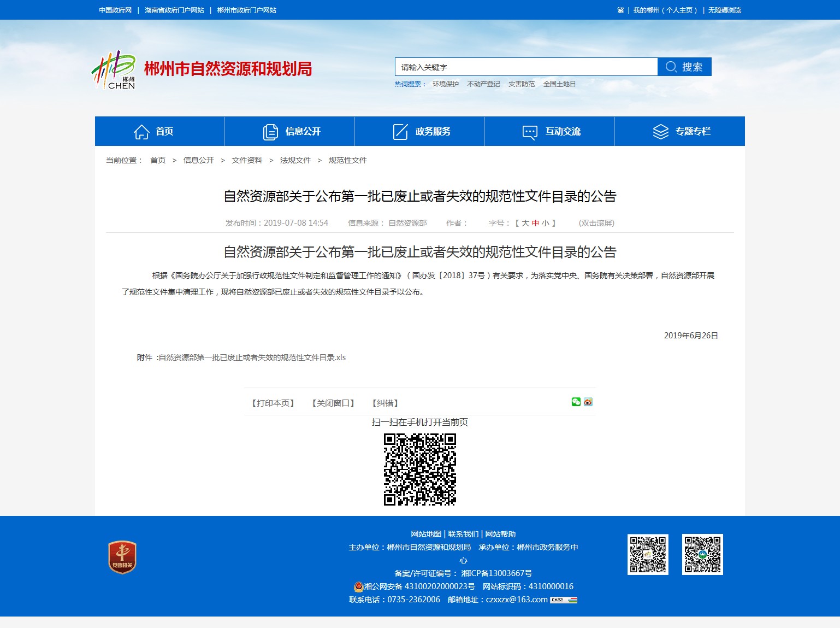Go to 文件资料 in breadcrumb

247,160
